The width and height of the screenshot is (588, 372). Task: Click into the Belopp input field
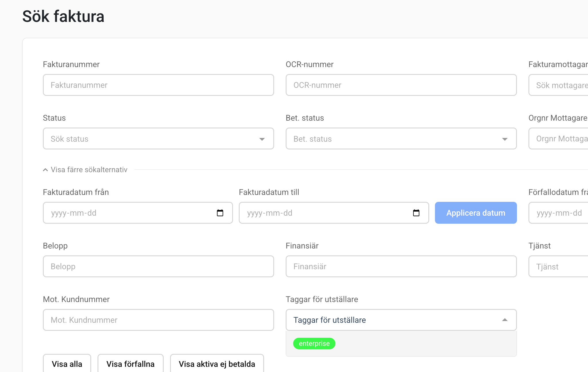click(158, 266)
